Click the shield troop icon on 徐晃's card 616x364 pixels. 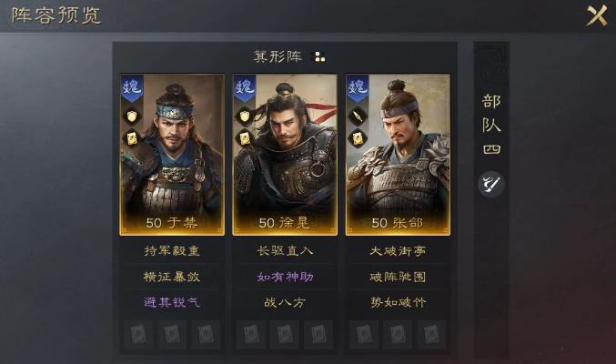(245, 116)
